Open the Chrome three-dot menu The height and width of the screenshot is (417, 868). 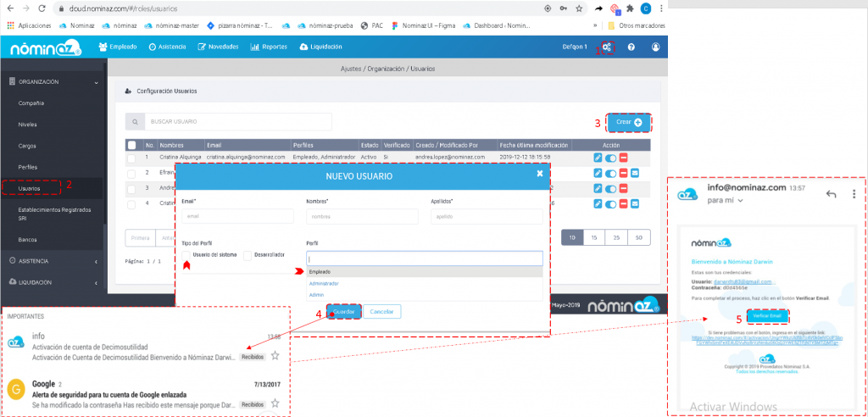point(661,8)
